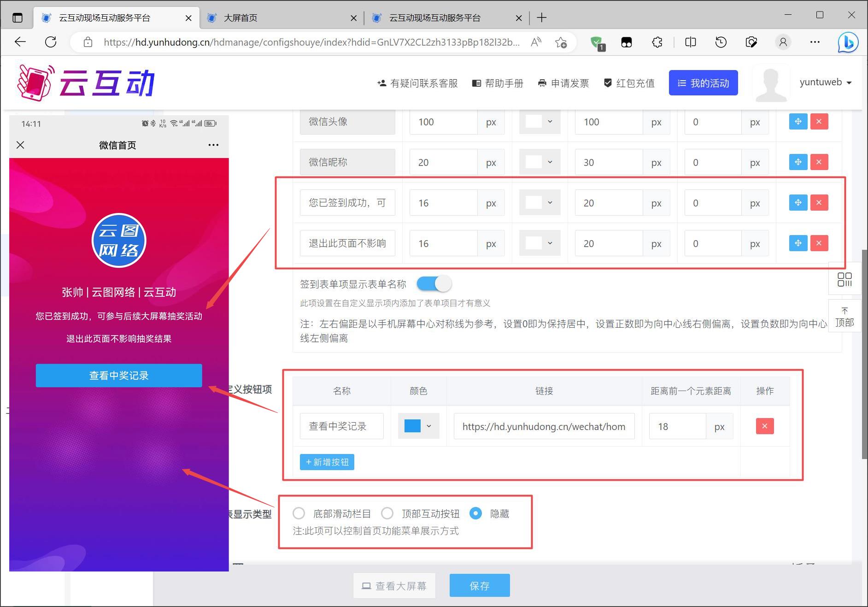This screenshot has height=607, width=868.
Task: Open browser profile icon
Action: click(x=783, y=42)
